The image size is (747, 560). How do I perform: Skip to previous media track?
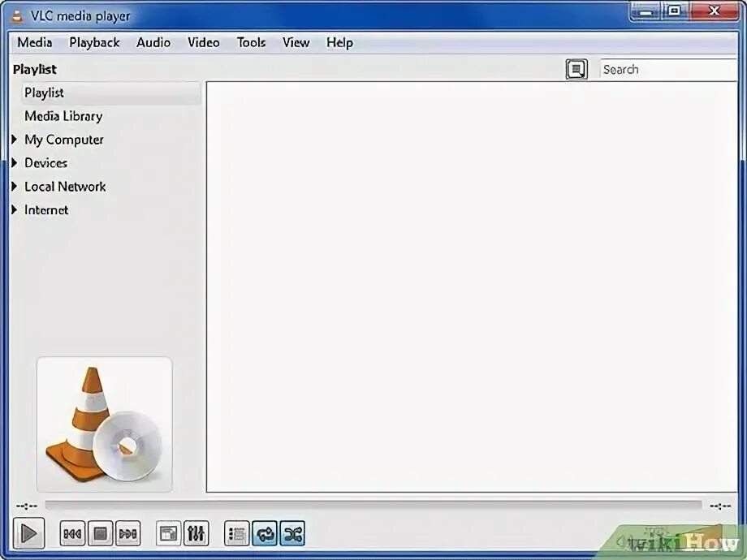[72, 533]
